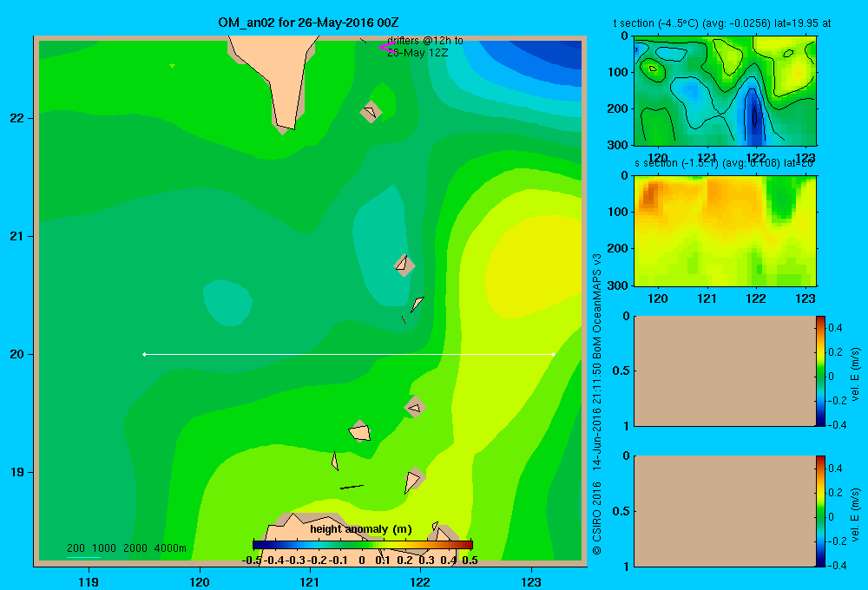The image size is (868, 590).
Task: Click the title "OM_an02 for 26-May-2016 00Z"
Action: pyautogui.click(x=308, y=23)
